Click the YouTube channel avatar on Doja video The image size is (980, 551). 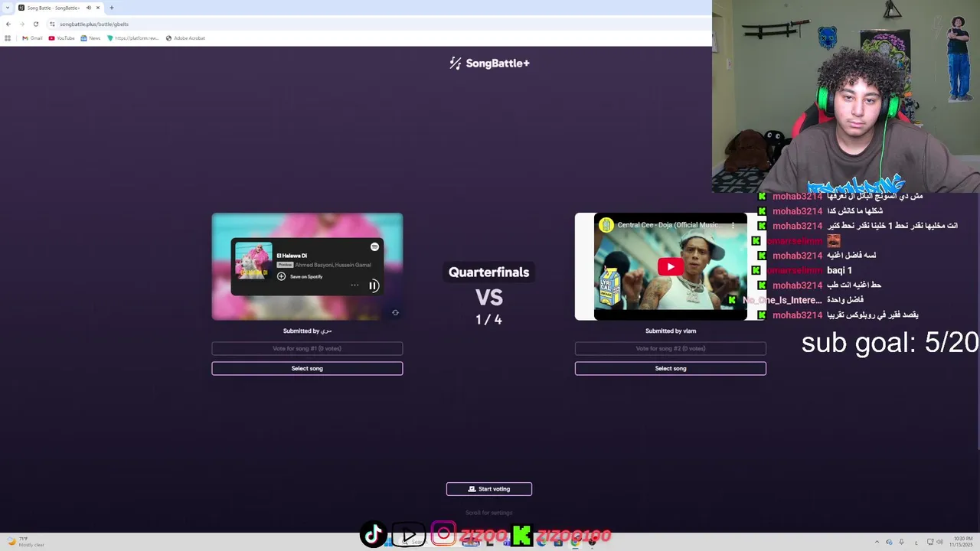(606, 225)
